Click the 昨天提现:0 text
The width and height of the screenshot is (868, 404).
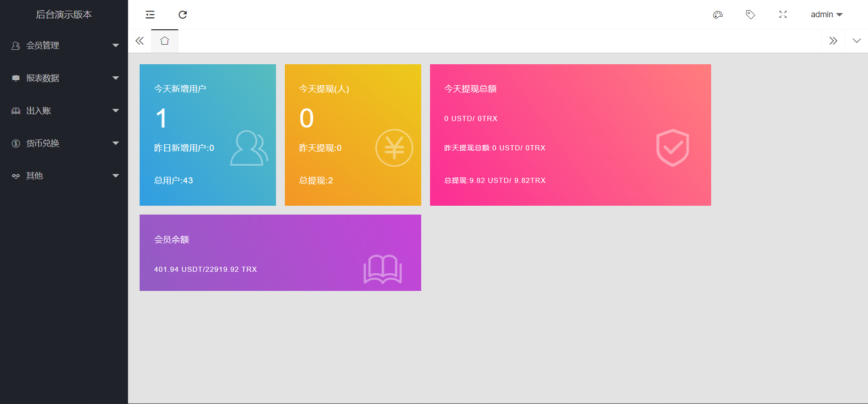[320, 148]
